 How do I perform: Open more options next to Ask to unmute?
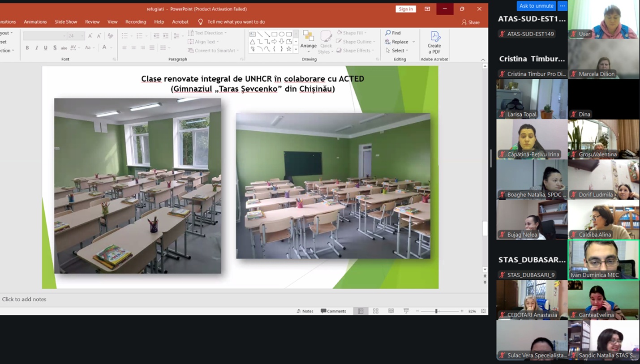563,6
